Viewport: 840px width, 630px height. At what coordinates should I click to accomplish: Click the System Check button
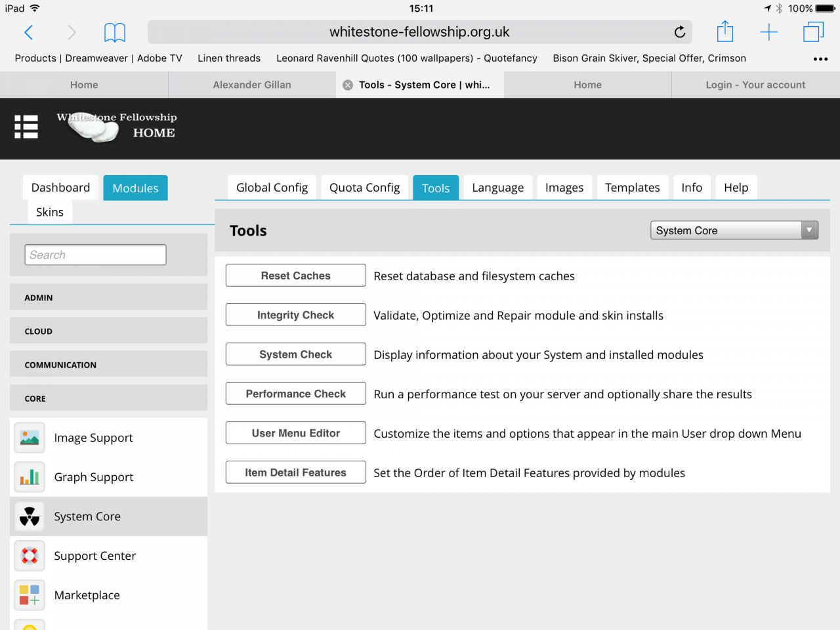coord(296,354)
